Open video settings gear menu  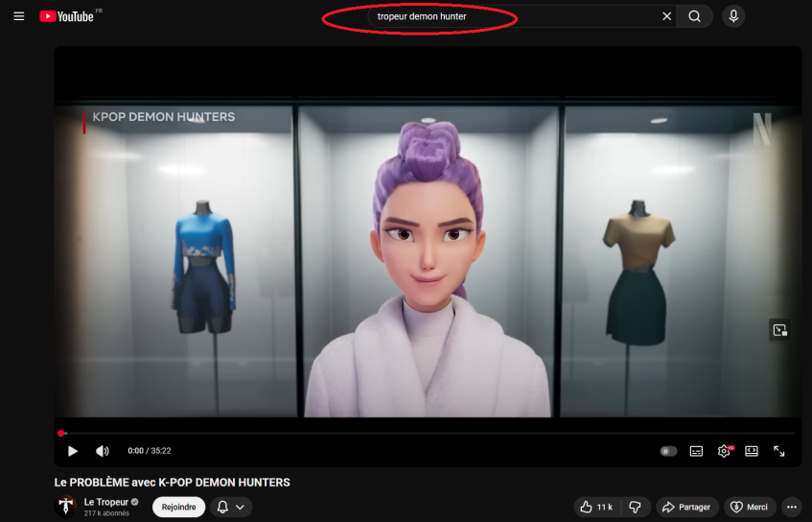(724, 451)
